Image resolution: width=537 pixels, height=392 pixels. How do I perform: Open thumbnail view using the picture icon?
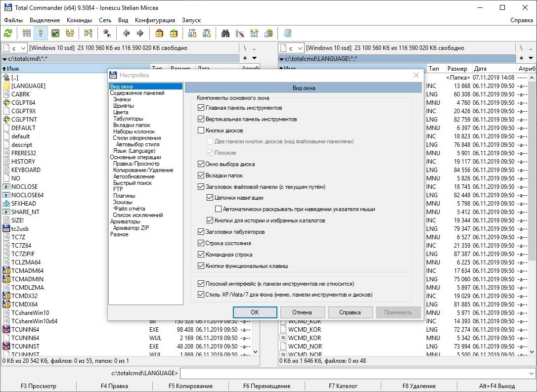(55, 33)
